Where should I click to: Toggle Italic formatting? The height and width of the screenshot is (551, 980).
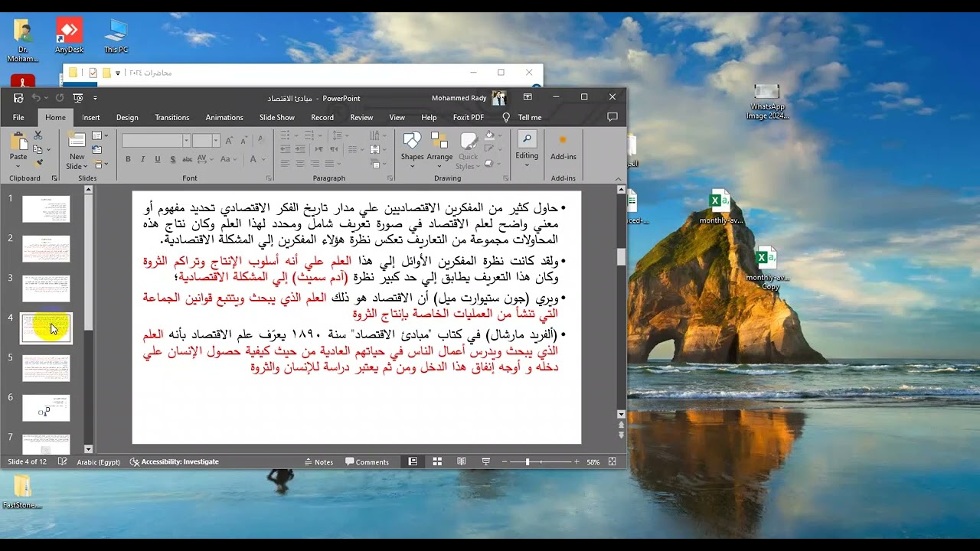tap(142, 159)
